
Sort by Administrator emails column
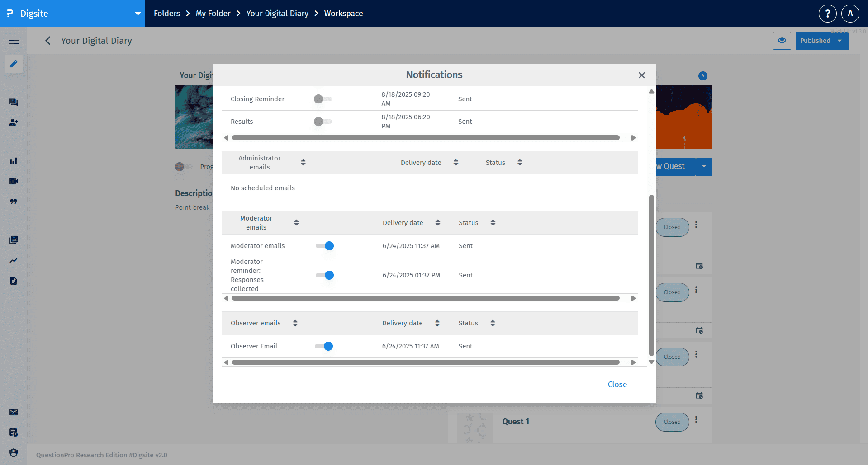point(303,162)
